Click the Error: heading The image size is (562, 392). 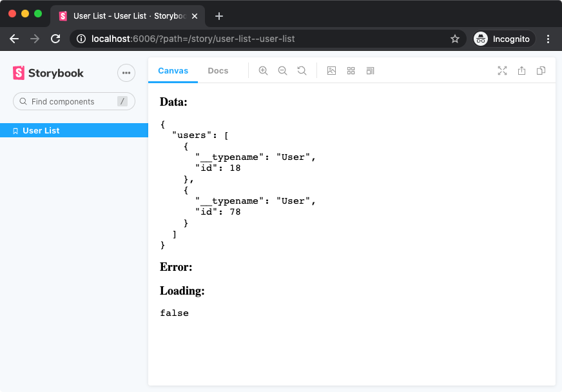click(176, 267)
